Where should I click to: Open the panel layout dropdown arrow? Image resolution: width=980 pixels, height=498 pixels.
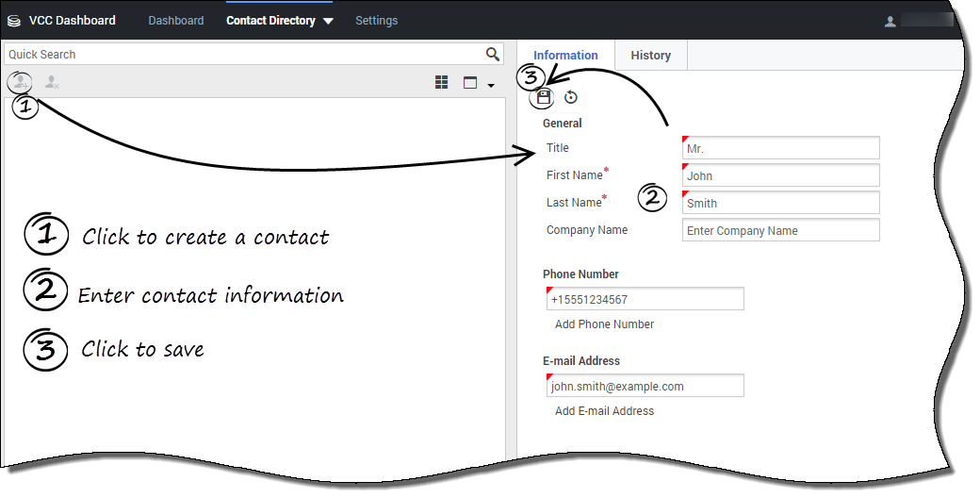click(x=491, y=86)
